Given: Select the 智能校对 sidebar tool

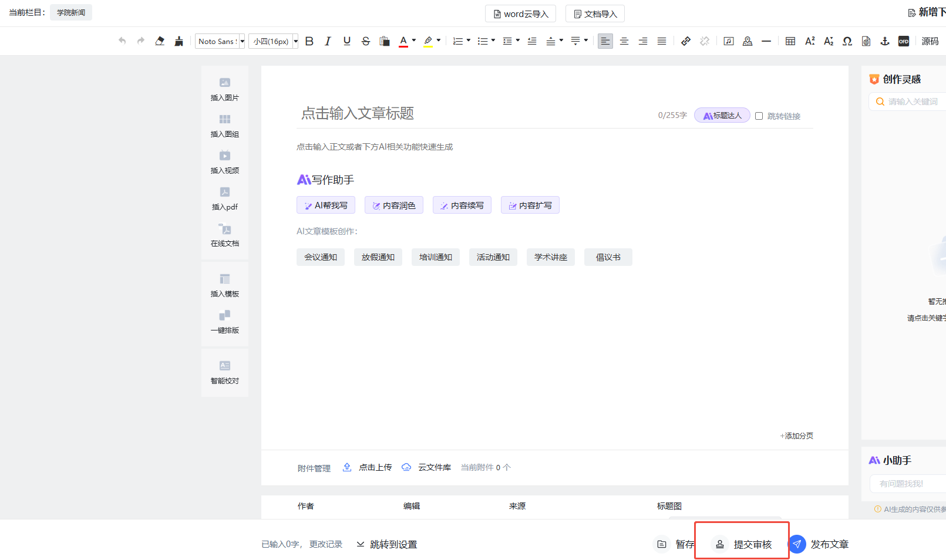Looking at the screenshot, I should point(225,372).
